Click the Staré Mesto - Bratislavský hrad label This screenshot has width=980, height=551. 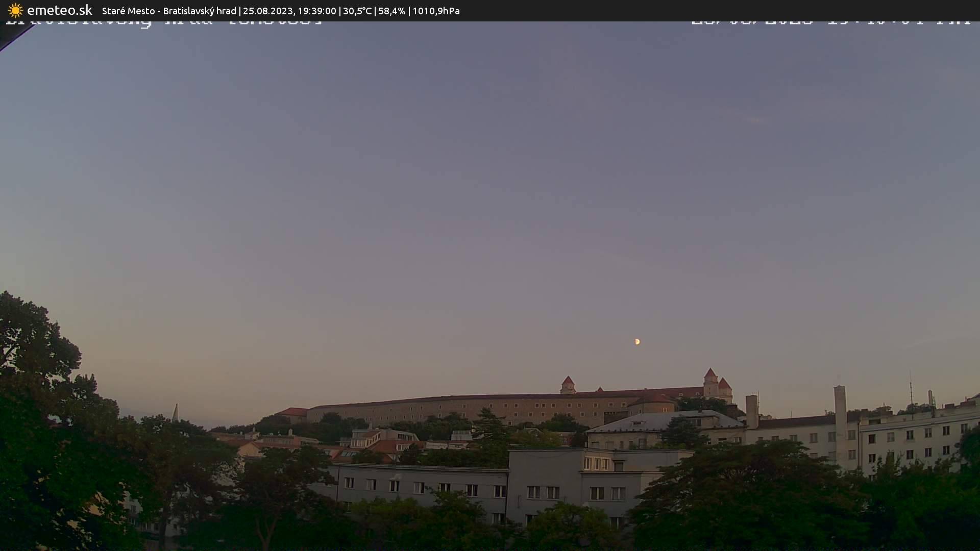(169, 11)
